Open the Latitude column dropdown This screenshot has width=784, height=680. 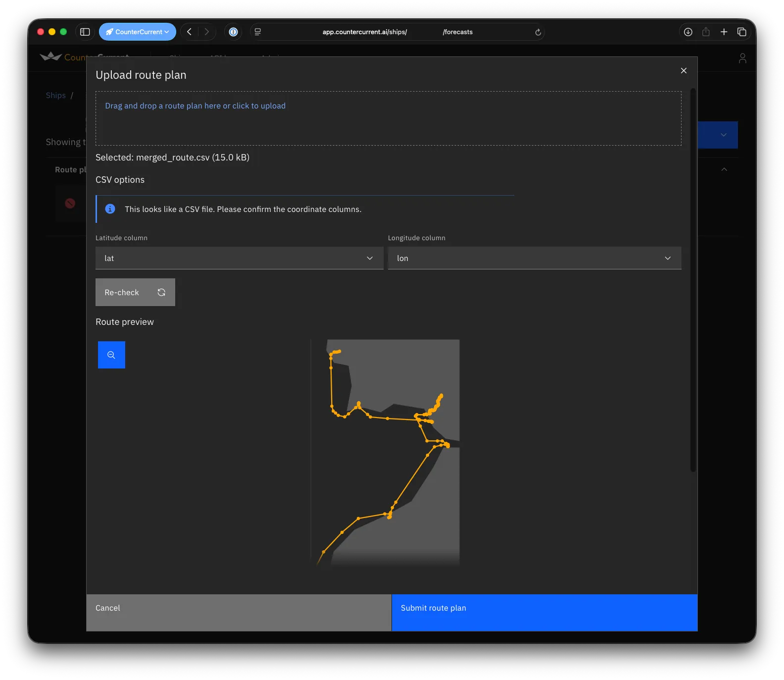point(240,258)
